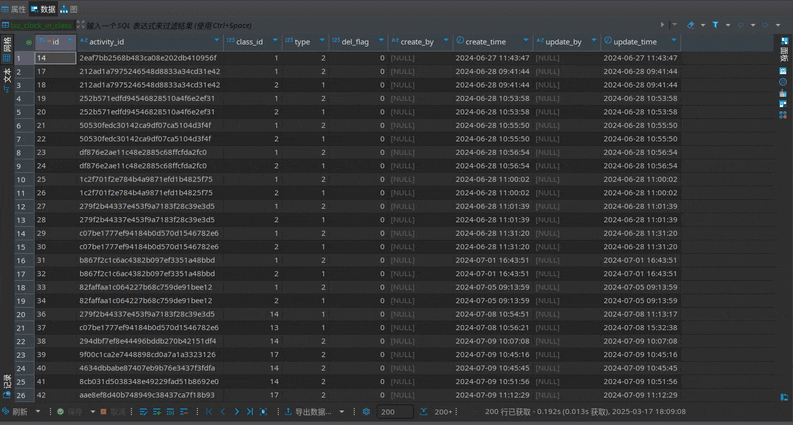Open the update_by column sort dropdown

(x=594, y=39)
